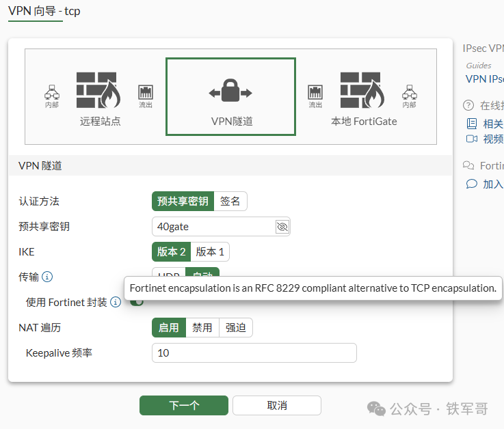Click the remote site firewall icon
Viewport: 504px width, 429px height.
(98, 90)
